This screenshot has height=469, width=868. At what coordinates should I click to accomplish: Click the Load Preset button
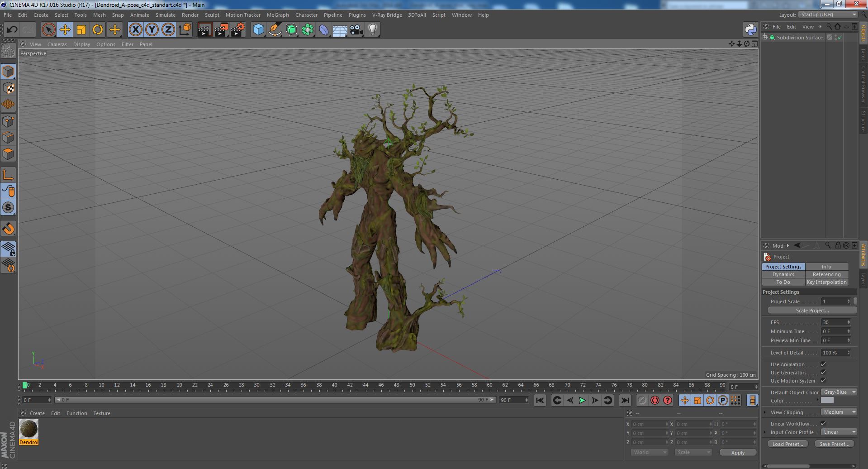point(787,444)
